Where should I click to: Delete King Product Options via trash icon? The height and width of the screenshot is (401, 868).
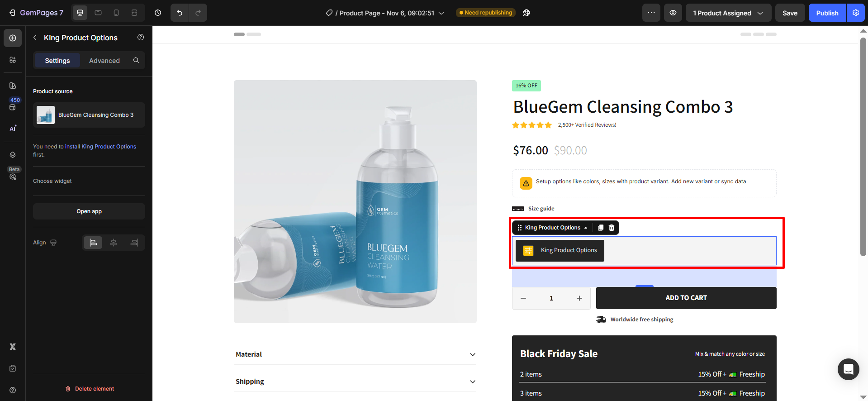[x=612, y=228]
